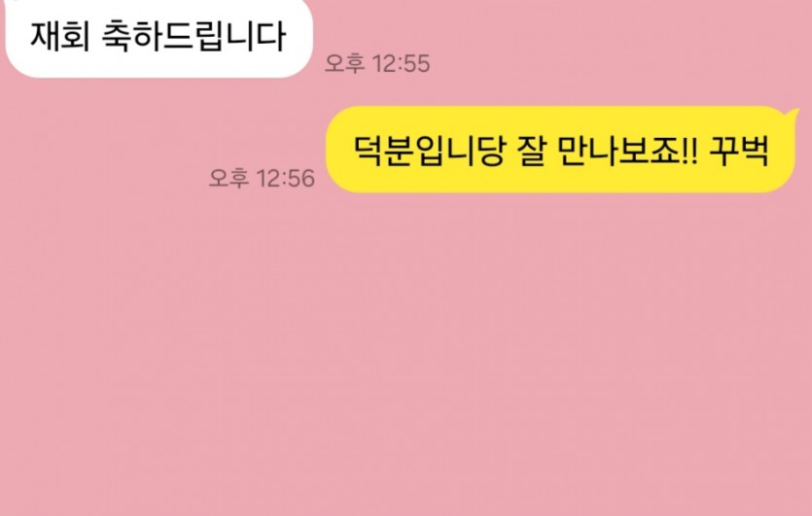Click the word 축하 portion of the greeting
The image size is (812, 516).
pyautogui.click(x=134, y=37)
